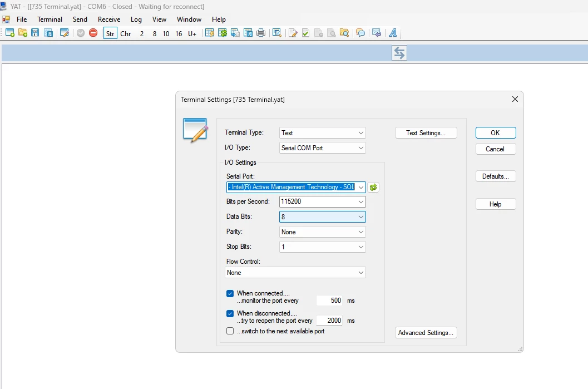
Task: Open the Bits per Second dropdown
Action: (323, 201)
